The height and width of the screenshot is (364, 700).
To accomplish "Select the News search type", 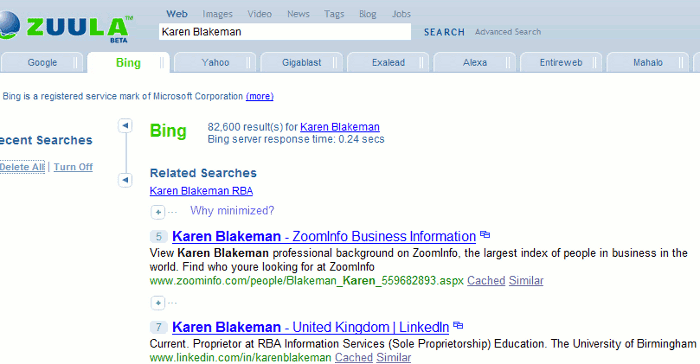I will 298,14.
